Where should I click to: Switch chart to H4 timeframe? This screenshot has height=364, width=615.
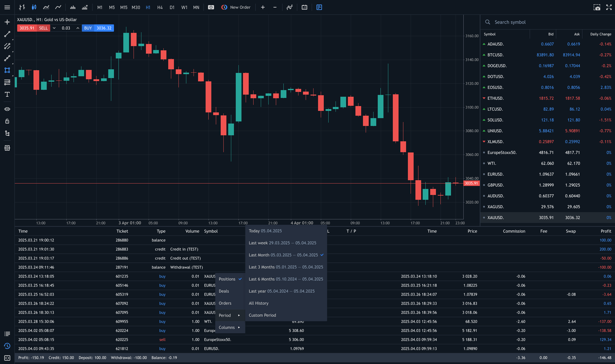click(x=160, y=7)
